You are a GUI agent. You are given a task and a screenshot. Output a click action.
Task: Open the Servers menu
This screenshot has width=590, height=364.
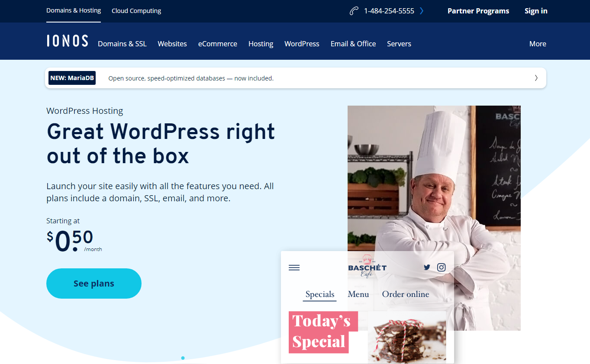point(399,44)
